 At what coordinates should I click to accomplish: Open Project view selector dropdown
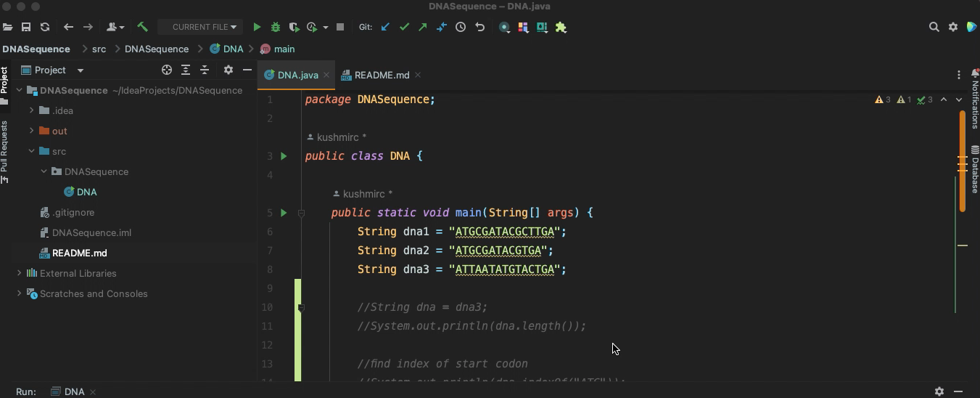pos(52,70)
